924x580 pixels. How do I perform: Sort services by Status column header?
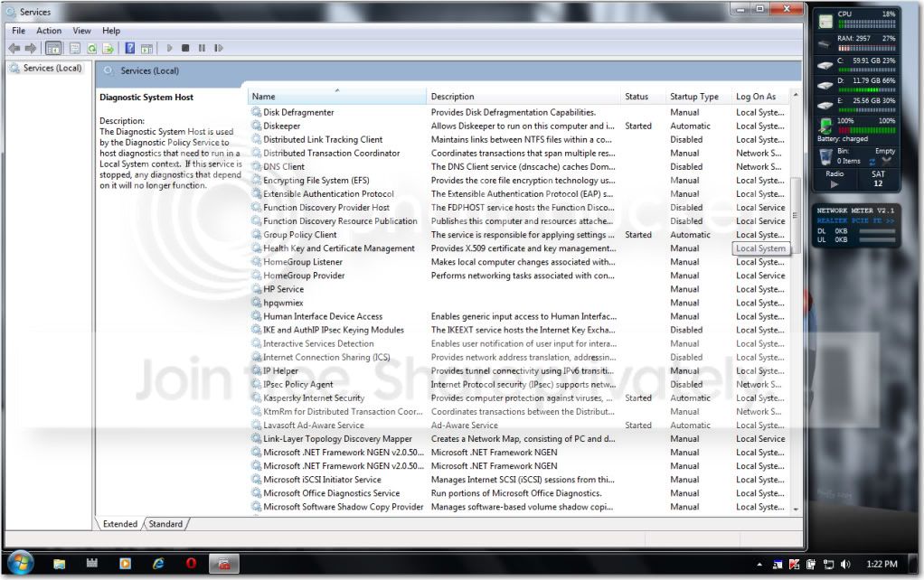(642, 96)
